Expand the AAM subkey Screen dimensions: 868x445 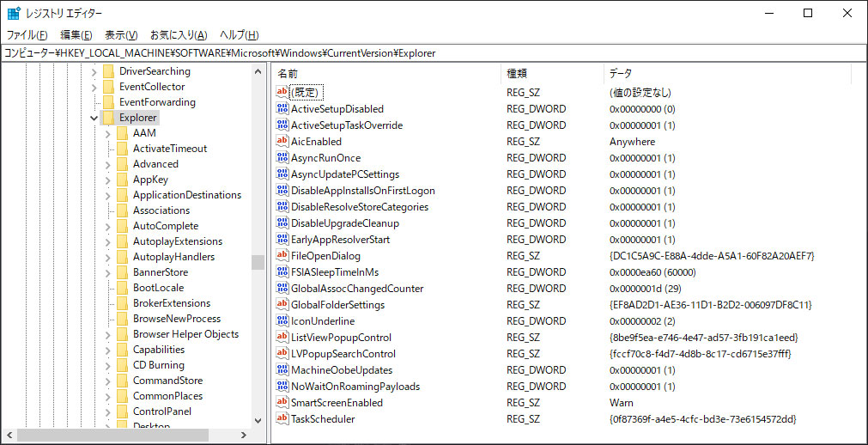click(x=108, y=133)
